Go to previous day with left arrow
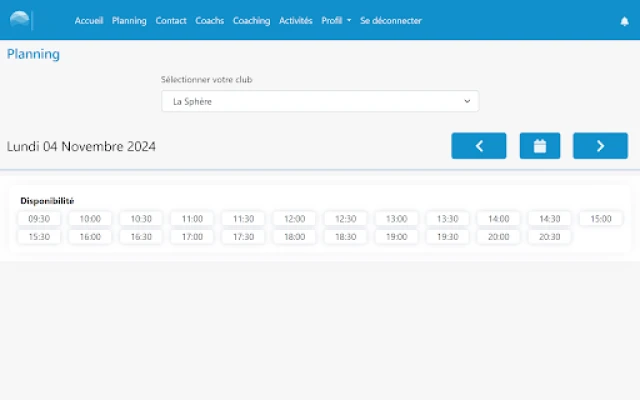 click(478, 146)
